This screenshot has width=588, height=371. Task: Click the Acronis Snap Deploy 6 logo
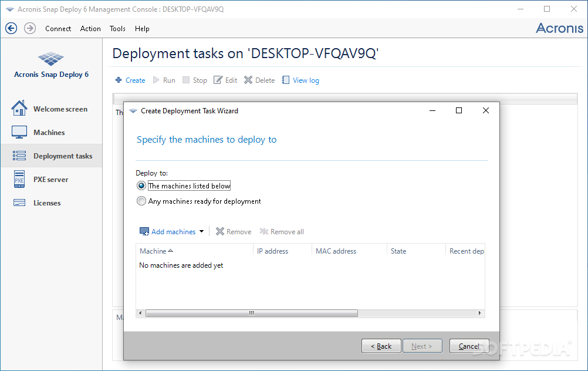(x=51, y=59)
